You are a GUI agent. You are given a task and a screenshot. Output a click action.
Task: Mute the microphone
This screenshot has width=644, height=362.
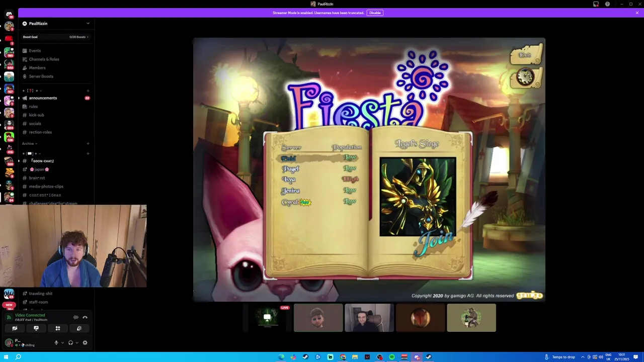pos(56,343)
